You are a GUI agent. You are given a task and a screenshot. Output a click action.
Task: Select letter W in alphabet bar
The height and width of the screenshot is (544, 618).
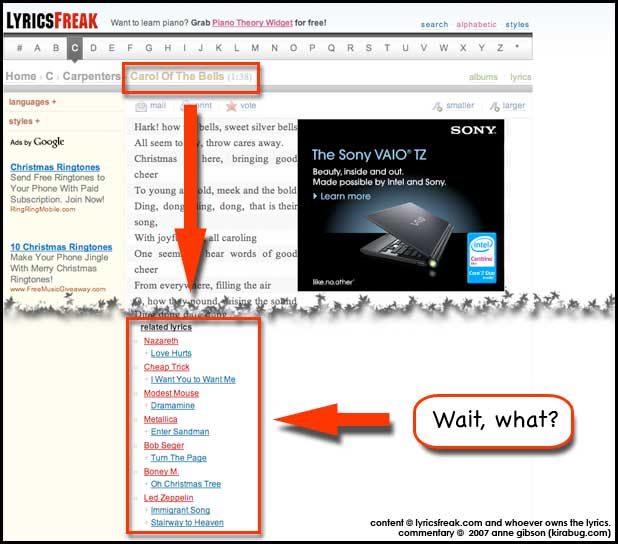444,48
